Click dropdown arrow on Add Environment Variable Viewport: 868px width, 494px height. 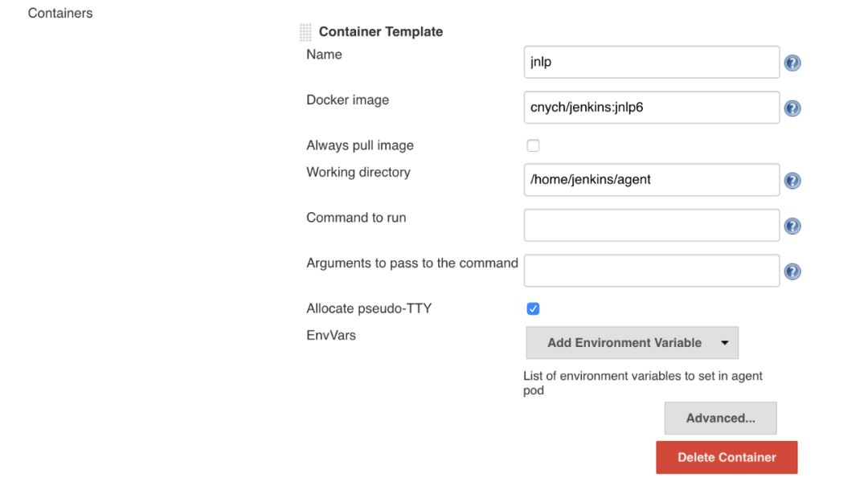(724, 343)
